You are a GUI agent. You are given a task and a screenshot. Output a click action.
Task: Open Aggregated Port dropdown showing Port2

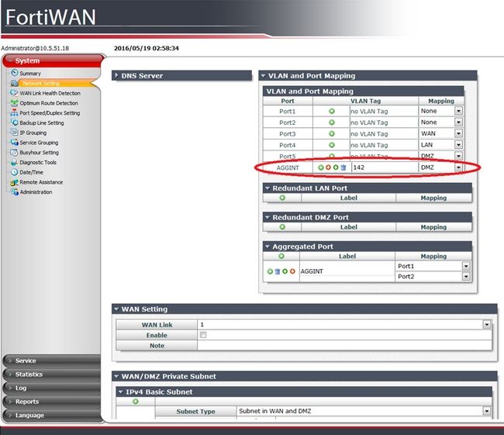pos(466,276)
